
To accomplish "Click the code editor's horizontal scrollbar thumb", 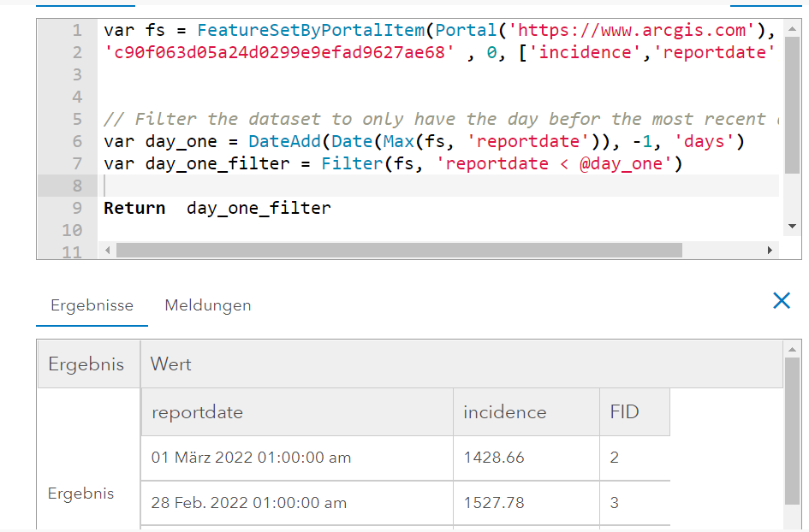I will (399, 250).
